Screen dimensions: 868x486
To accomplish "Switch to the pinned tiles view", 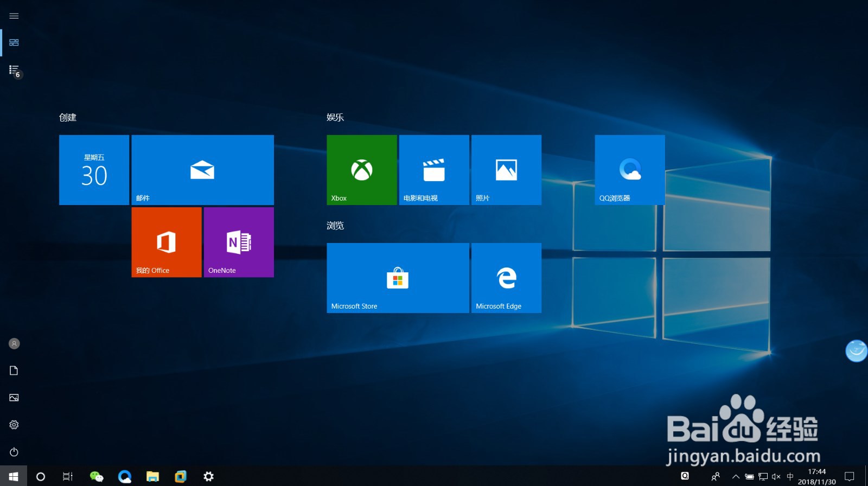I will [14, 42].
